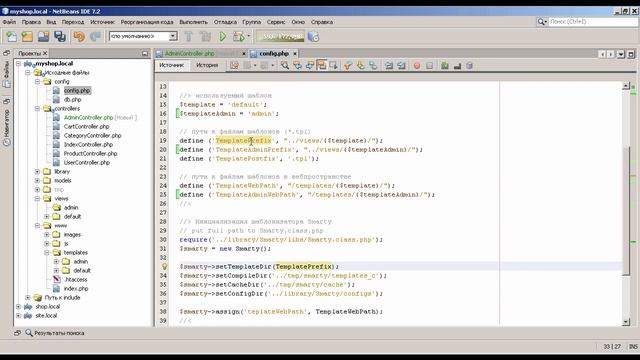Click the New Project toolbar icon
Screen dimensions: 640x360
[x=27, y=37]
